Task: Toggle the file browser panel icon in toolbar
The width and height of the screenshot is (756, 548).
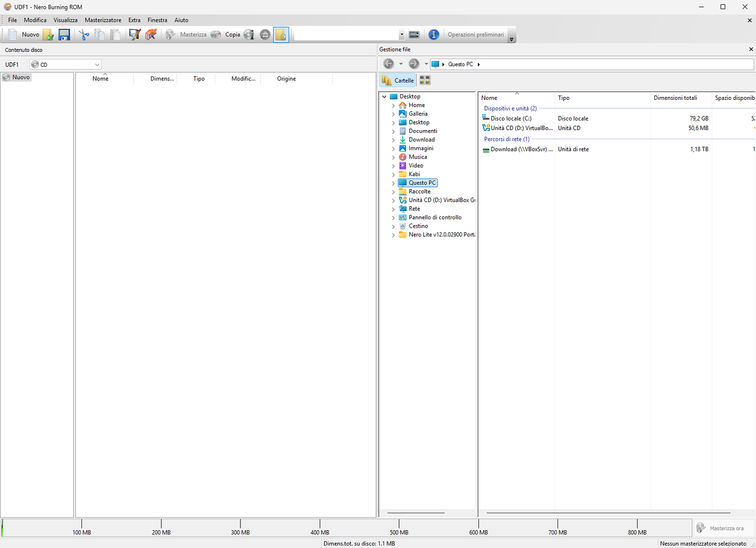Action: tap(281, 34)
